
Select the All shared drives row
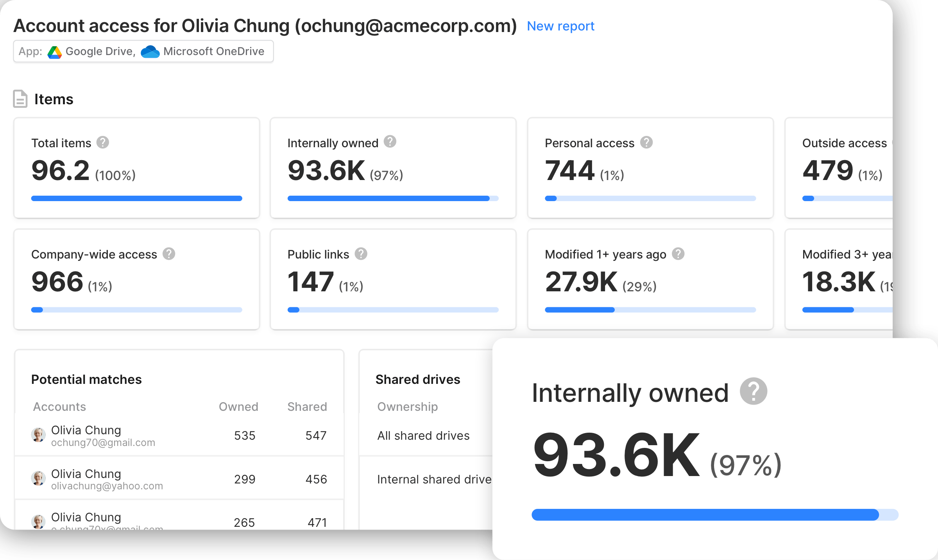(423, 435)
